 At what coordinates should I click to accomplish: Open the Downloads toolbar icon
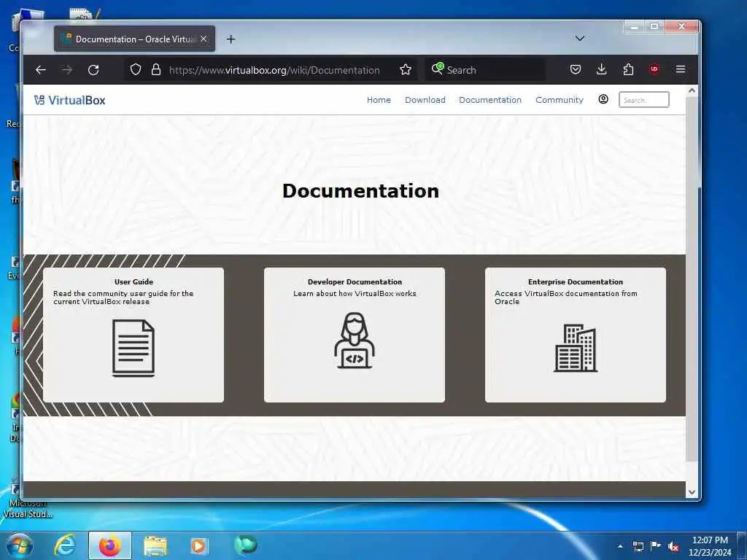coord(602,69)
